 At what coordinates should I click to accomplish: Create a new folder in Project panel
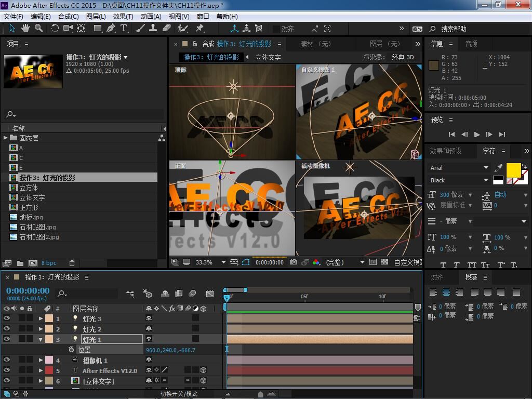point(20,263)
